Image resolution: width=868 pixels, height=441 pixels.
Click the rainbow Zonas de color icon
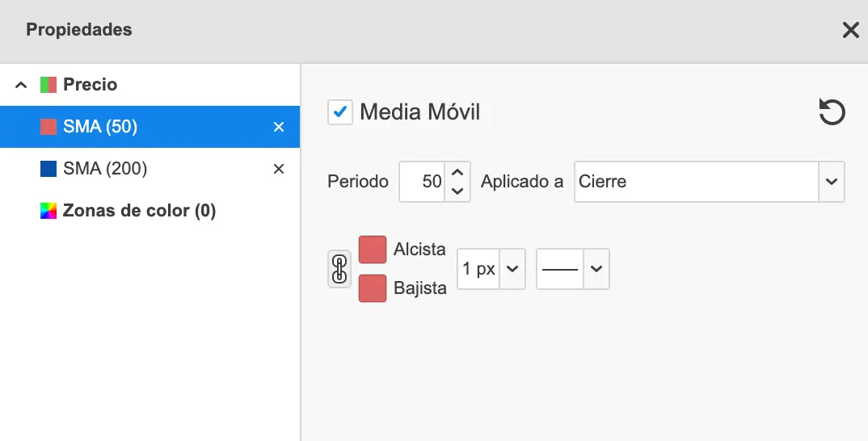tap(48, 211)
